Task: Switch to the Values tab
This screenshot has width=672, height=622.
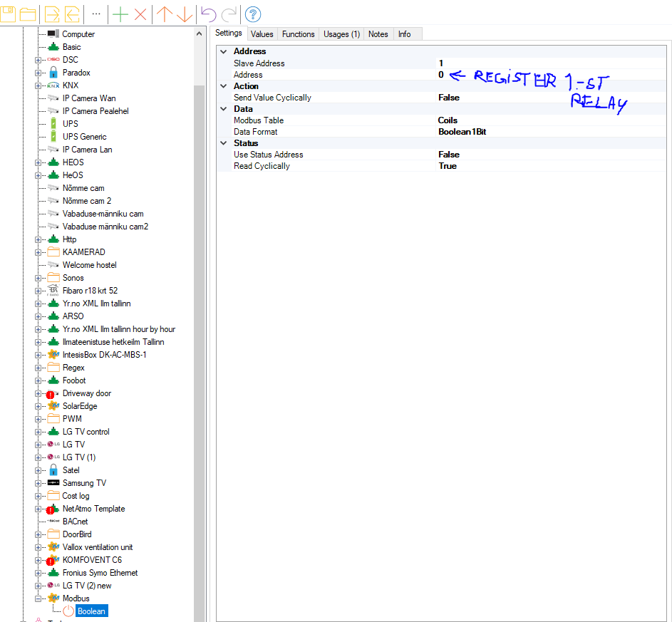Action: (262, 34)
